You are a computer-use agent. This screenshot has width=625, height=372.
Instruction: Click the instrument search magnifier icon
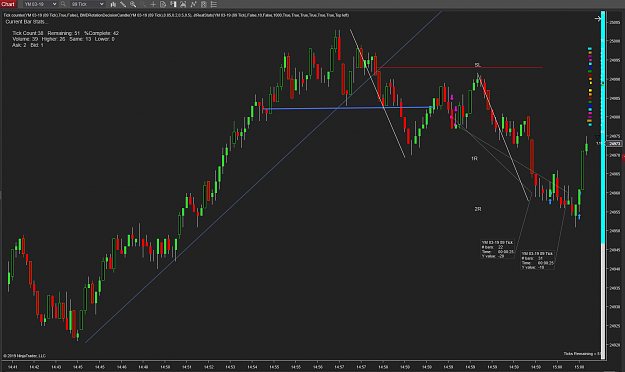(x=63, y=4)
